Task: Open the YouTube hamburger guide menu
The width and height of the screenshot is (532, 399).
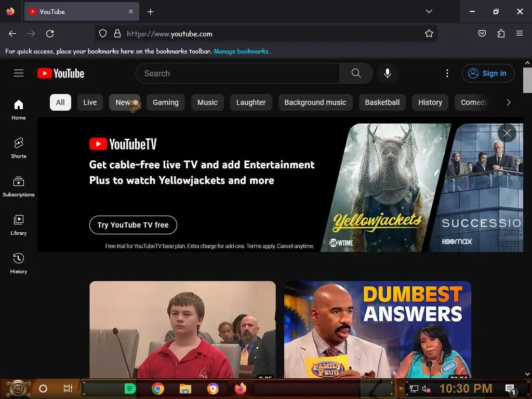Action: point(19,73)
